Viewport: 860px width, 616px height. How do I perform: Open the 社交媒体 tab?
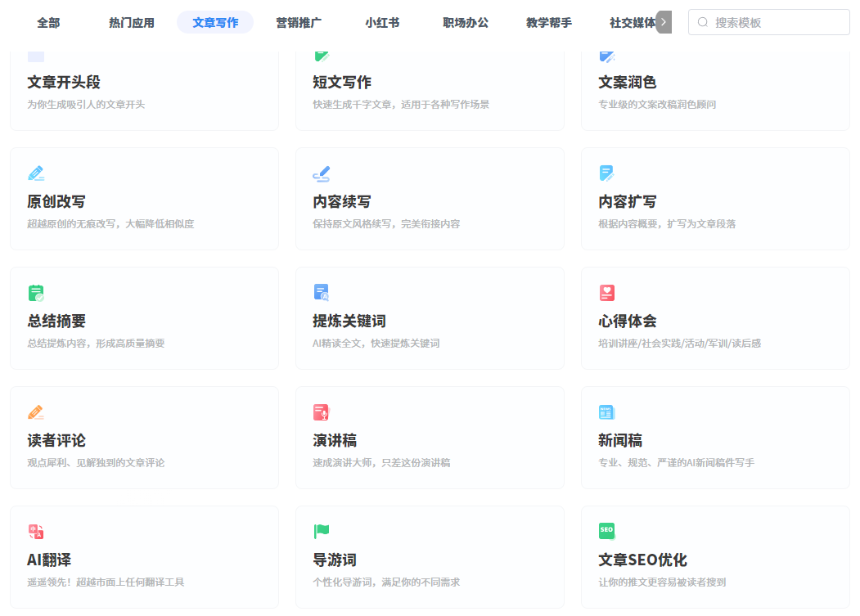633,22
